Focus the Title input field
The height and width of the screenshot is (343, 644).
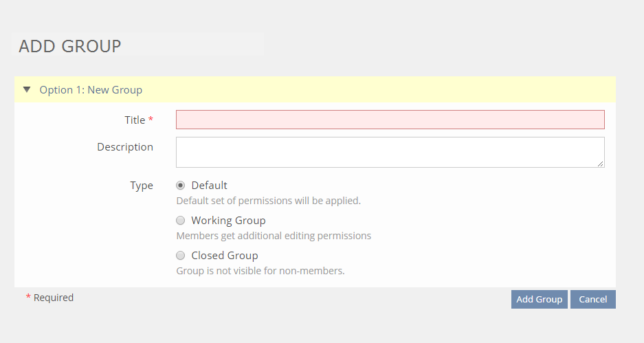click(x=390, y=120)
